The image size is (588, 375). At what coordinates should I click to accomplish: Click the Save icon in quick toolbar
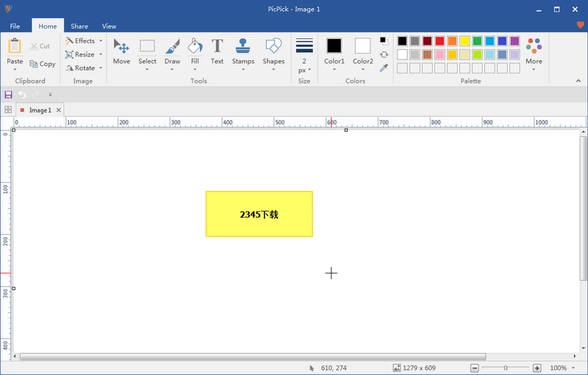coord(8,95)
